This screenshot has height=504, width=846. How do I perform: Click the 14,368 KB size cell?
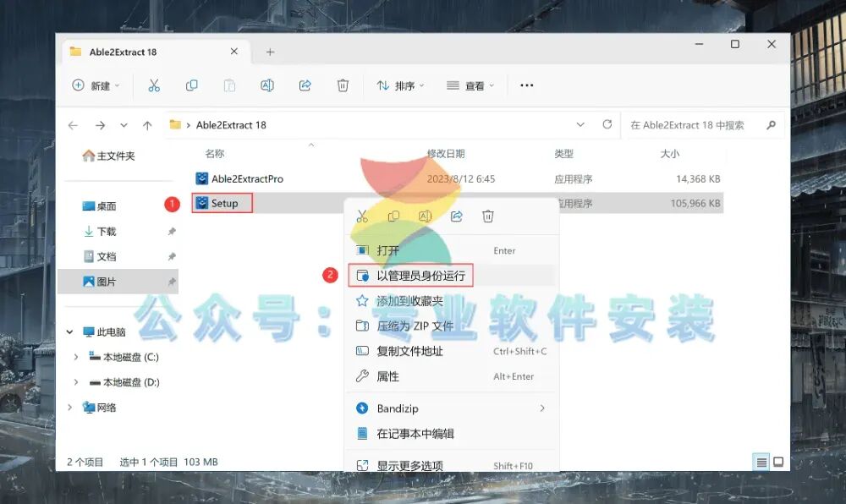(698, 179)
